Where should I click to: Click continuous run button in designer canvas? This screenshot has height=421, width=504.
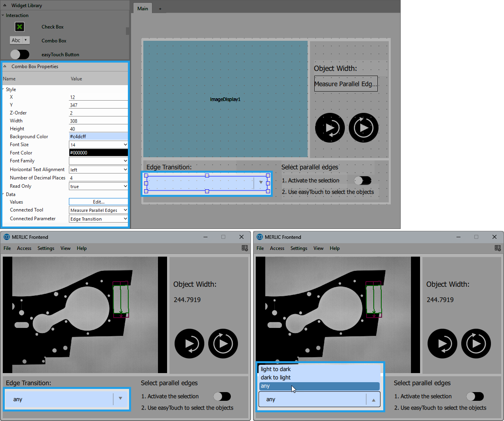(363, 128)
